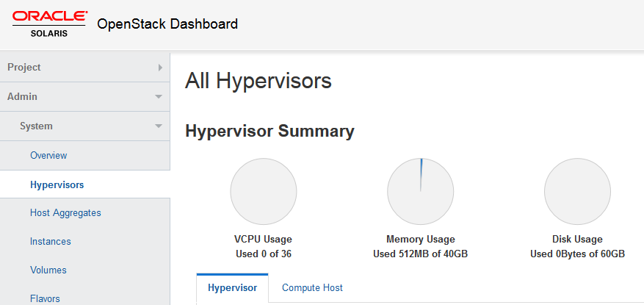Select Hypervisors in the sidebar
Viewport: 644px width, 305px height.
[x=57, y=184]
